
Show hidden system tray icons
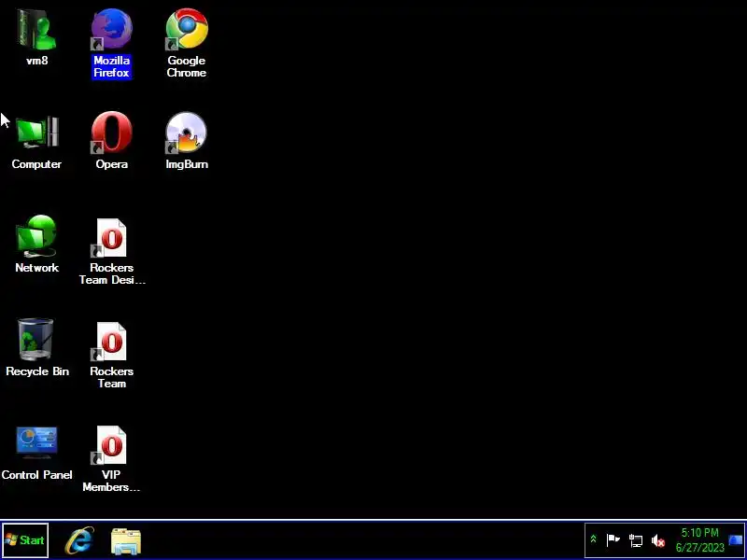pyautogui.click(x=593, y=539)
